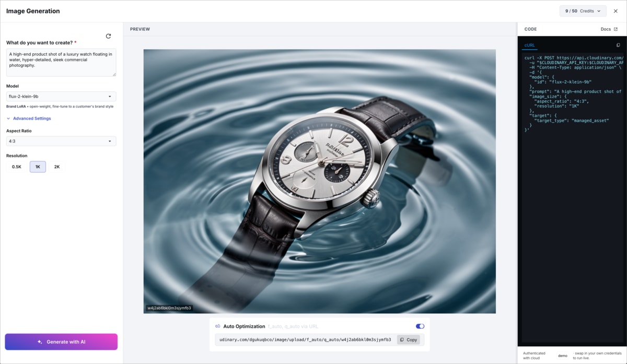Image resolution: width=627 pixels, height=364 pixels.
Task: Click "target_type": "managed_asset" code line
Action: pyautogui.click(x=572, y=121)
